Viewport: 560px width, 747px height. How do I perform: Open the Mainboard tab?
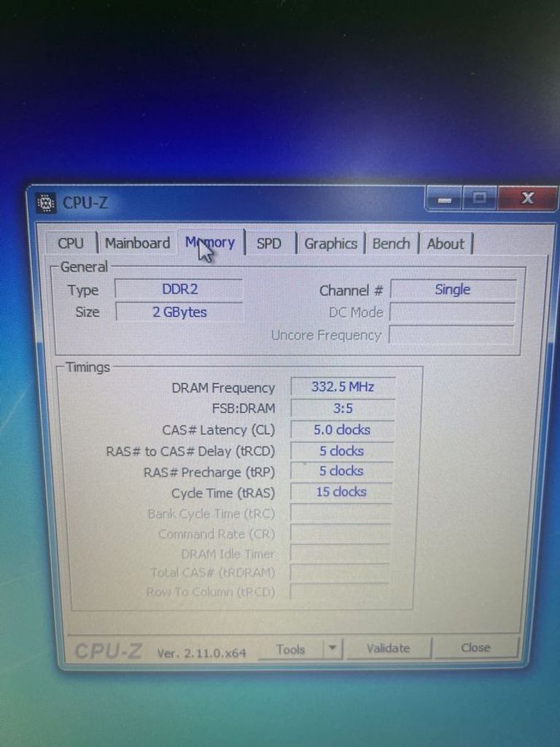coord(137,244)
